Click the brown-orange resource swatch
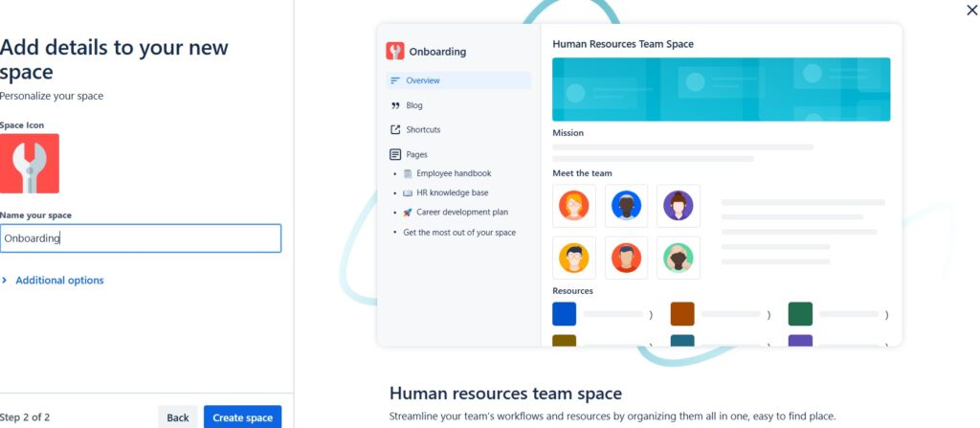The image size is (980, 428). click(682, 314)
